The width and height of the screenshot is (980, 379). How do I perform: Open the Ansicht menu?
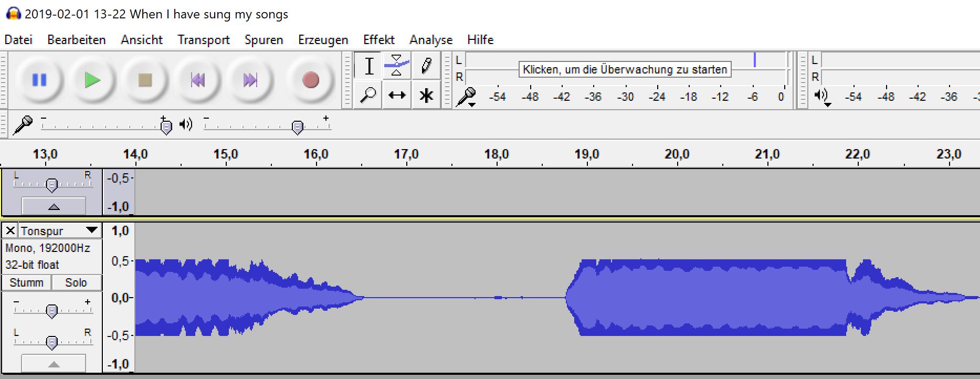coord(142,40)
